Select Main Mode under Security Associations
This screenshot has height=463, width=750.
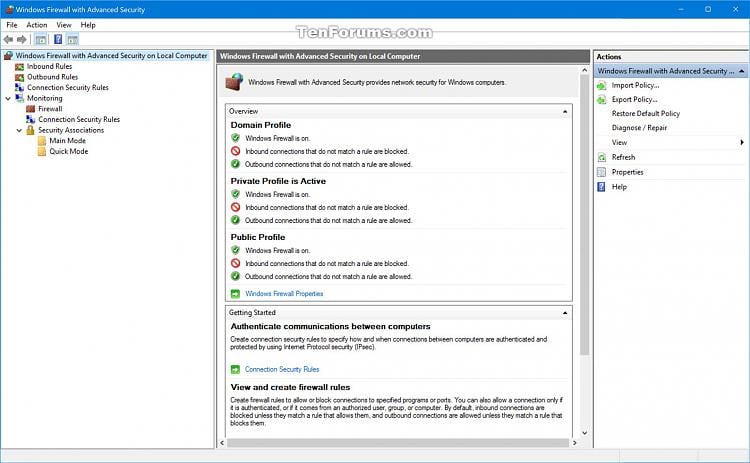tap(67, 141)
